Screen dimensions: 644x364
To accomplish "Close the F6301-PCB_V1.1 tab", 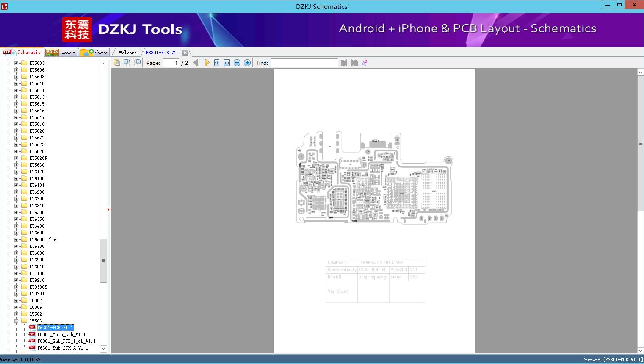I will (x=185, y=53).
